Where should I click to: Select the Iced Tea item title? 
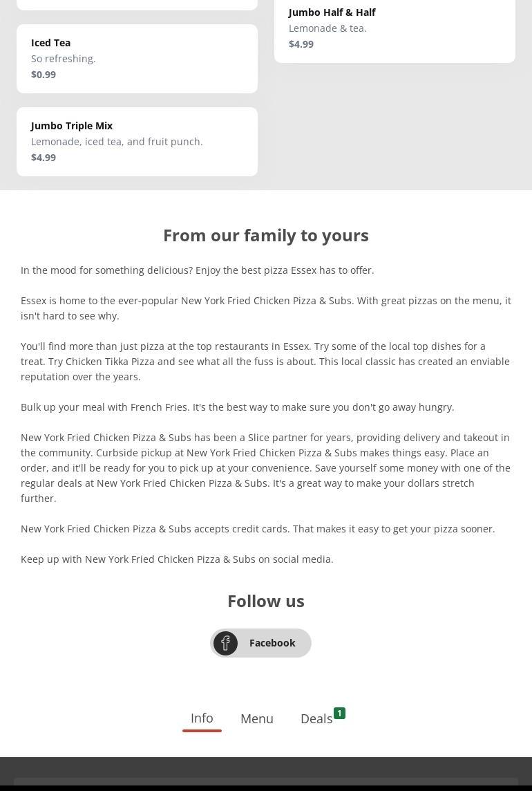(50, 43)
